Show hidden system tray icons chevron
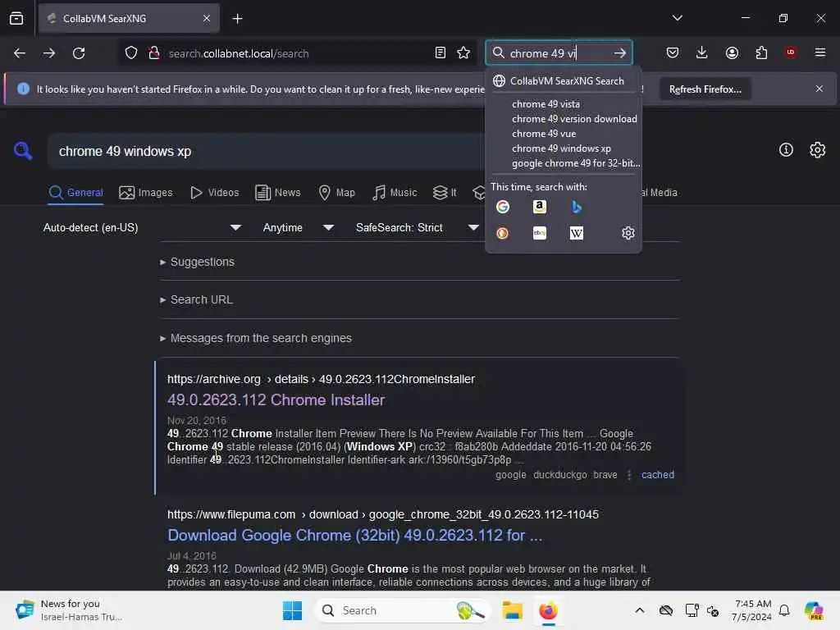Screen dimensions: 840x630 tap(640, 610)
